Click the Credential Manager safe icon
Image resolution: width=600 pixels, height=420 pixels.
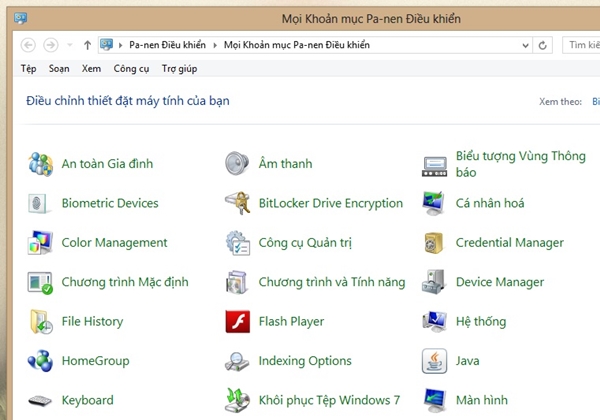pos(434,243)
